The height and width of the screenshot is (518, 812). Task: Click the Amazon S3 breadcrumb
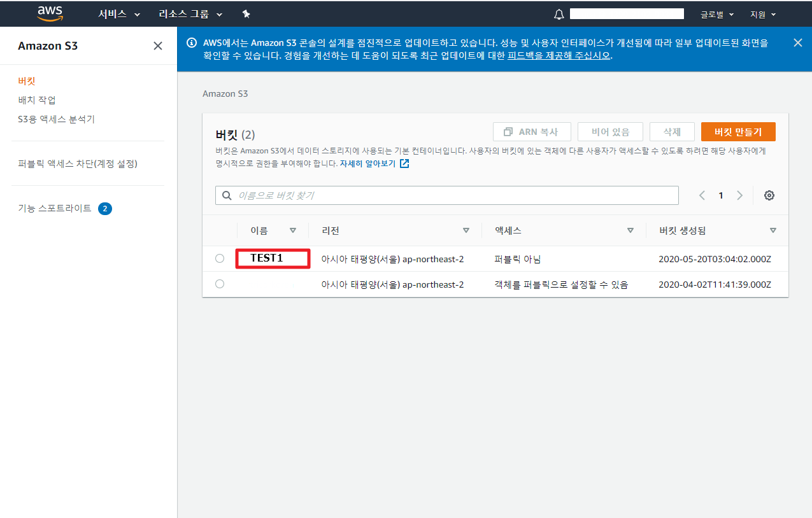[225, 94]
